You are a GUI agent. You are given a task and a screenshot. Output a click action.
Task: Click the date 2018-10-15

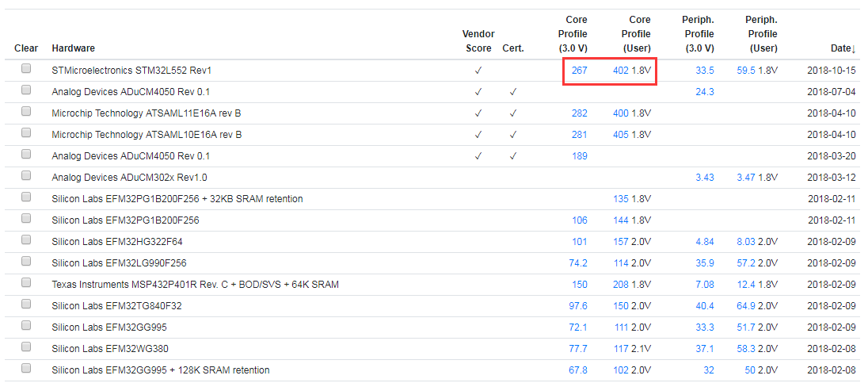coord(832,71)
